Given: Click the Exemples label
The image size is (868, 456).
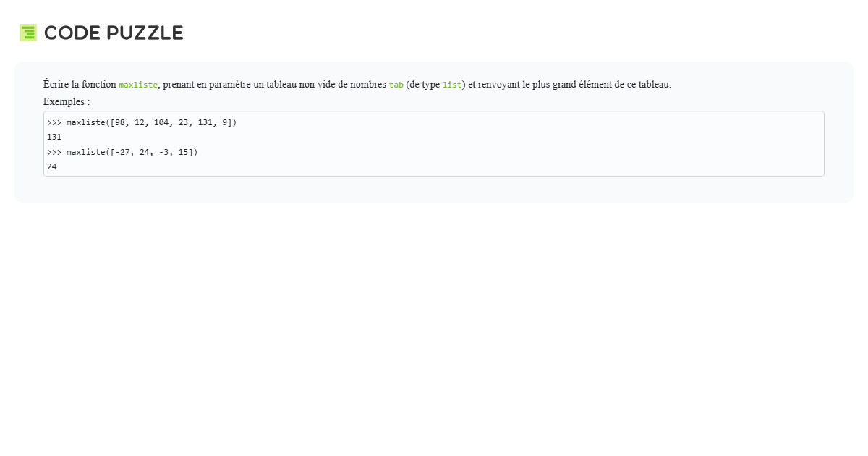Looking at the screenshot, I should [67, 101].
